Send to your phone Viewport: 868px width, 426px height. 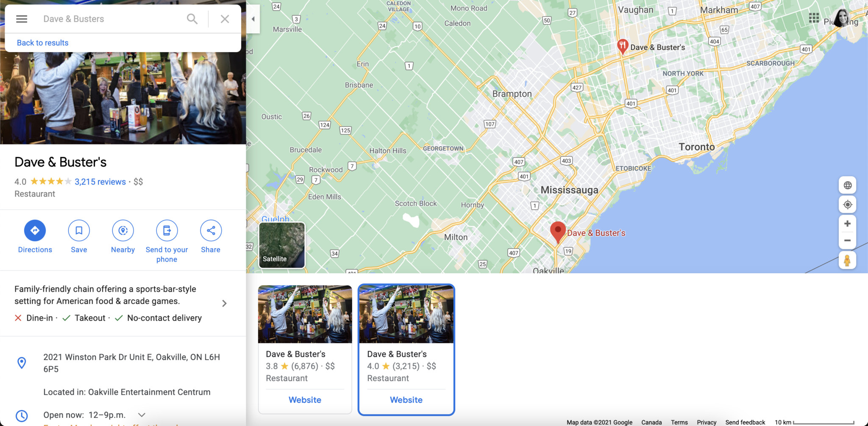coord(167,242)
